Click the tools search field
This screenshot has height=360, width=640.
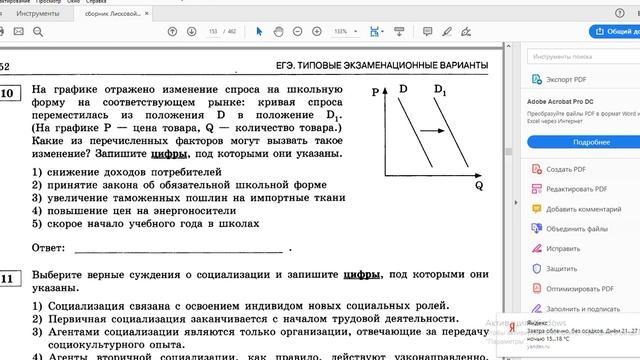click(x=584, y=56)
